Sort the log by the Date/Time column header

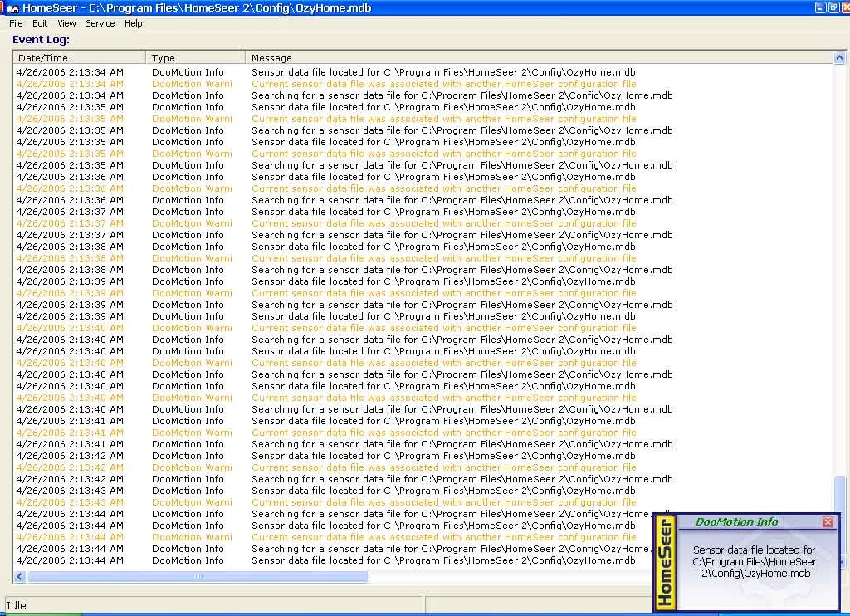tap(80, 58)
